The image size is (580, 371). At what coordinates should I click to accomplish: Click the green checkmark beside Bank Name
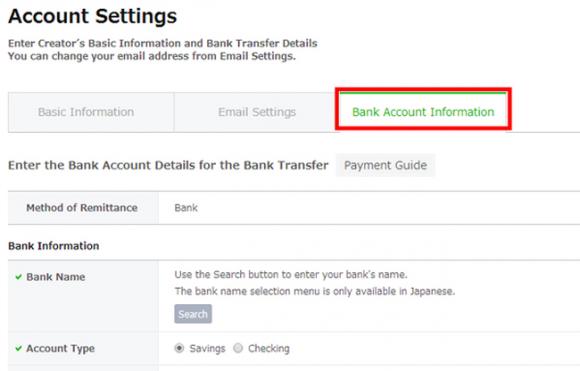[x=18, y=277]
